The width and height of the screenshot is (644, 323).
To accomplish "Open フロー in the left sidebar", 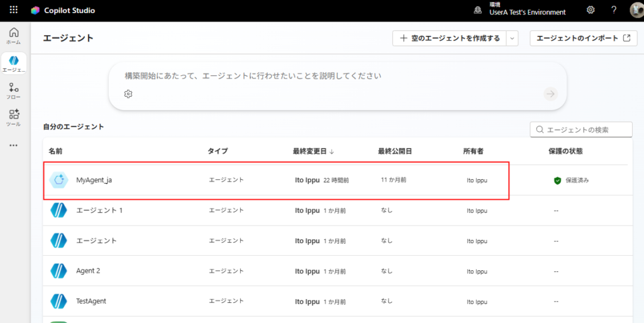I will point(13,91).
